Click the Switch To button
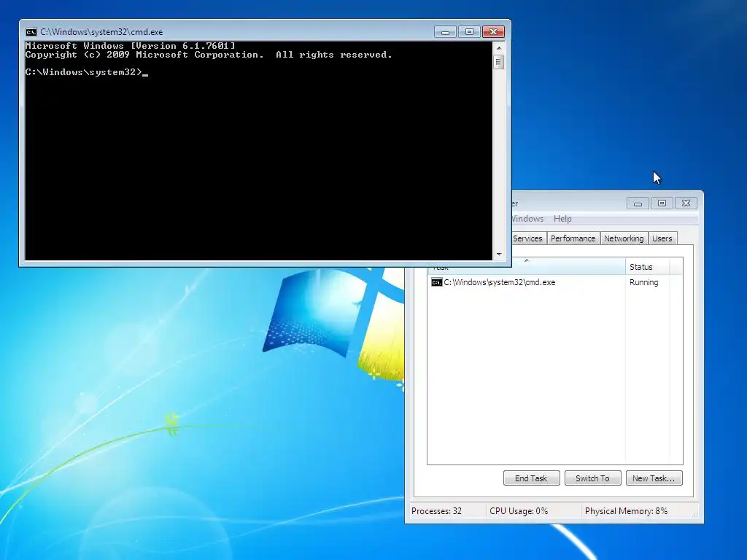This screenshot has width=747, height=560. [x=592, y=478]
